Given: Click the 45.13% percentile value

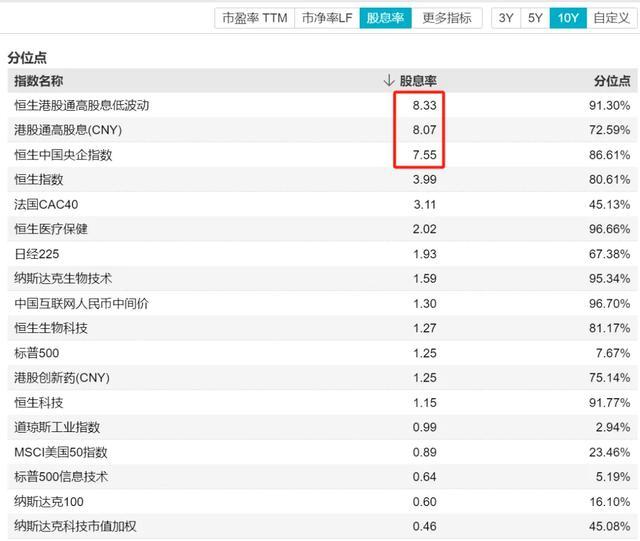Looking at the screenshot, I should pos(609,204).
